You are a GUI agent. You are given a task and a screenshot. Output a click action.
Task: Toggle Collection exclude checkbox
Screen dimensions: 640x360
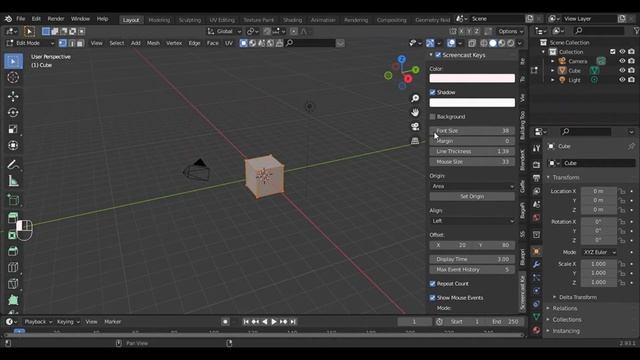613,52
